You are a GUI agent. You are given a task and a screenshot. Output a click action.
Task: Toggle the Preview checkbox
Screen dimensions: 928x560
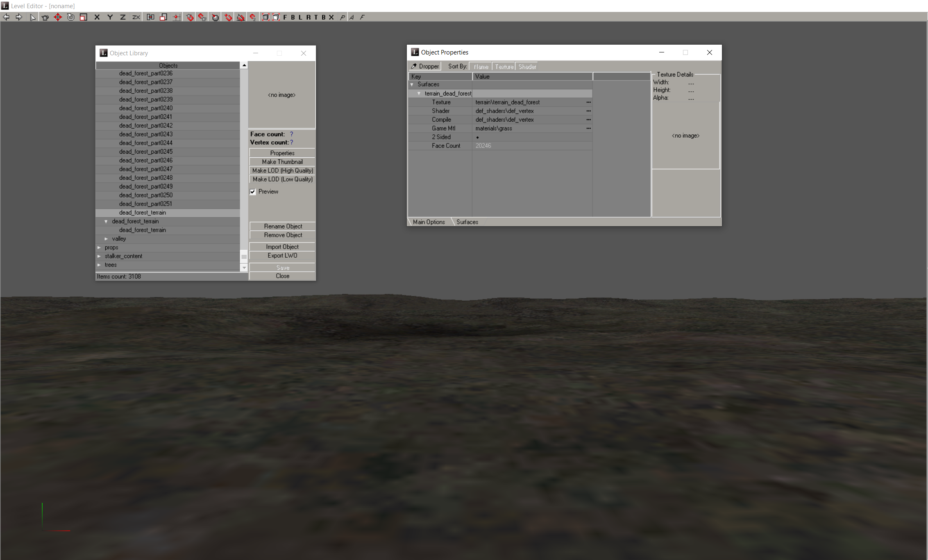[x=253, y=192]
